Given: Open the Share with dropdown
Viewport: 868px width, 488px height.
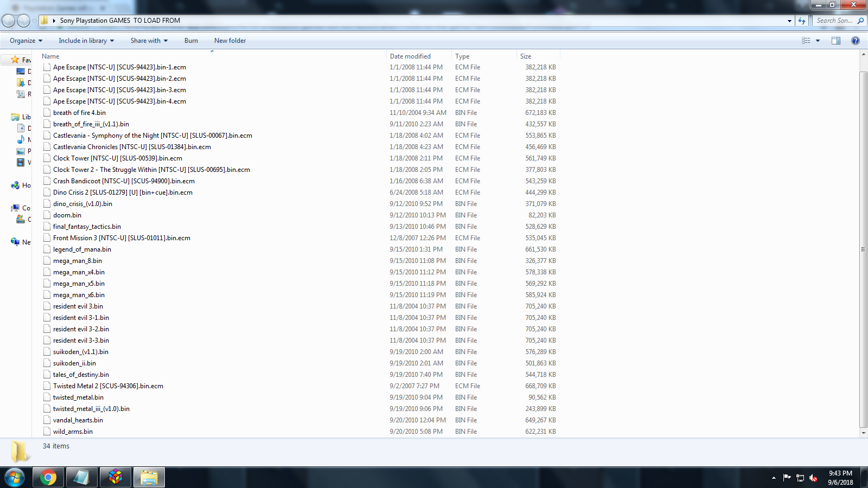Looking at the screenshot, I should tap(149, 41).
